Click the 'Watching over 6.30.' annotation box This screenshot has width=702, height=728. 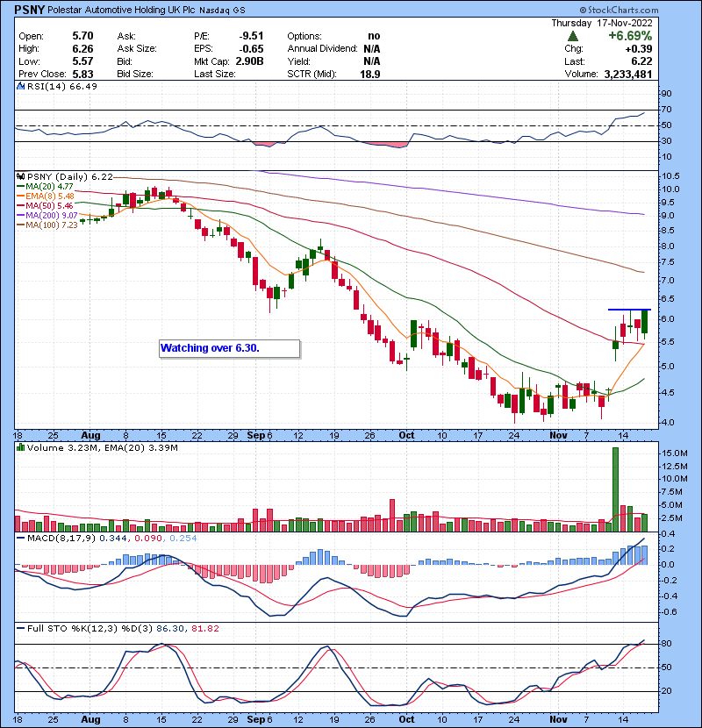click(230, 348)
